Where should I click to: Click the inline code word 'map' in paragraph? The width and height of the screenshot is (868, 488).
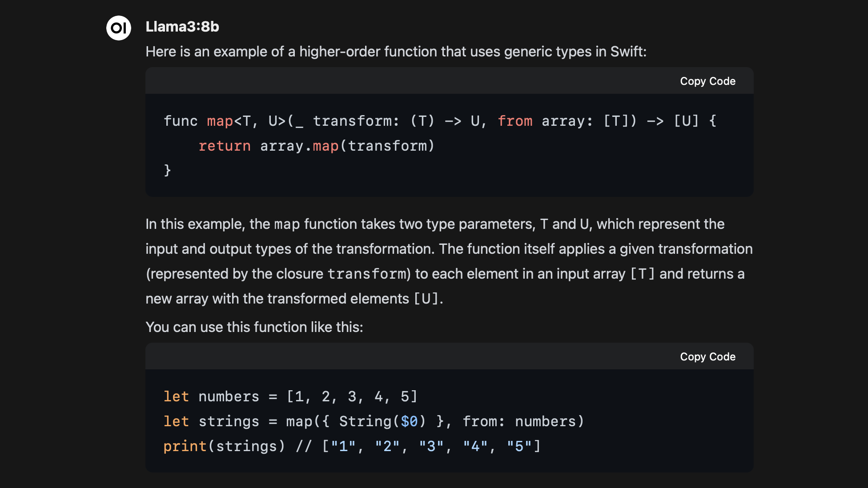287,224
